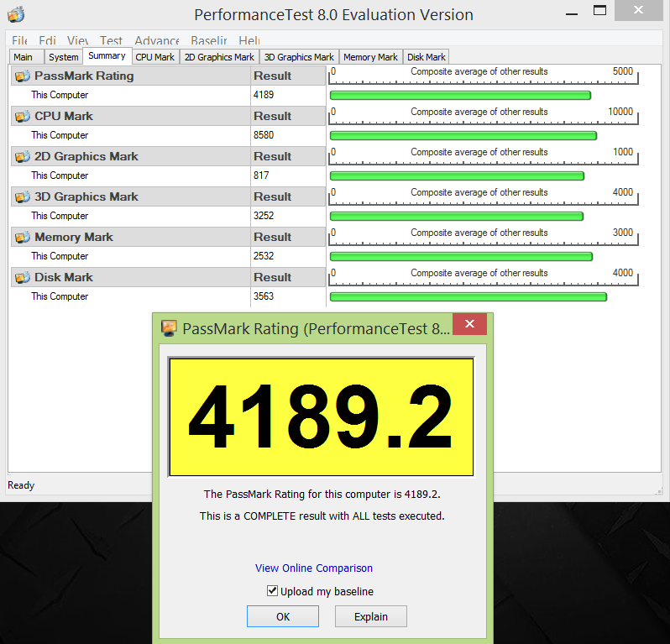The image size is (670, 644).
Task: Switch to the Main tab
Action: coord(27,57)
